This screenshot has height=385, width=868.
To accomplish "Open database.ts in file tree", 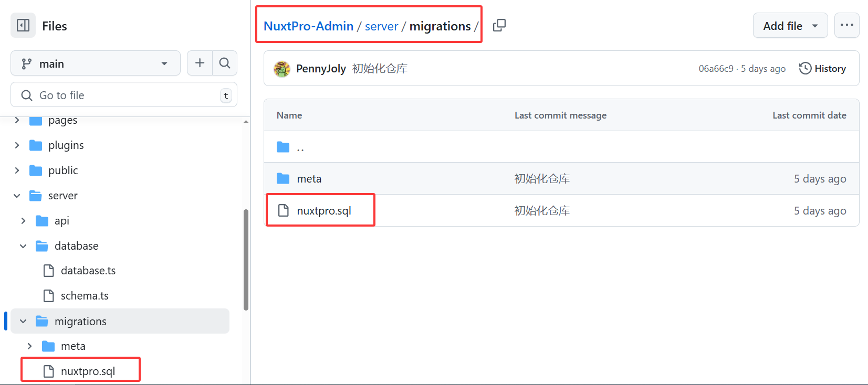I will [x=88, y=271].
